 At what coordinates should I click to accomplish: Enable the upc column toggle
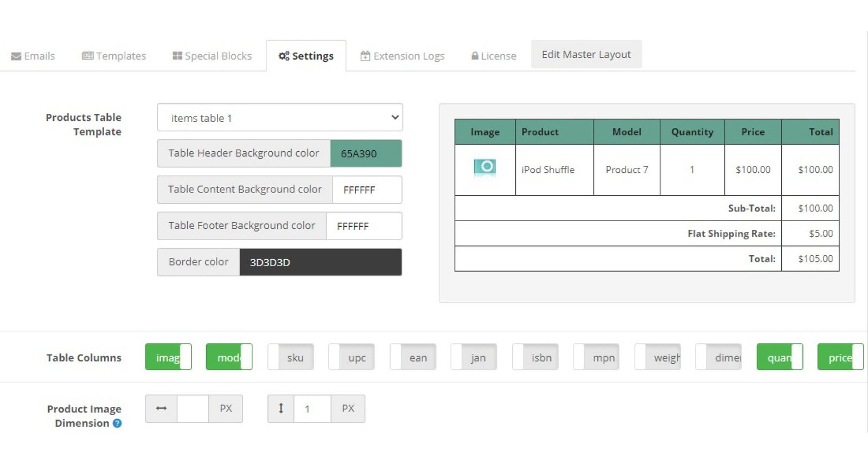pyautogui.click(x=352, y=357)
